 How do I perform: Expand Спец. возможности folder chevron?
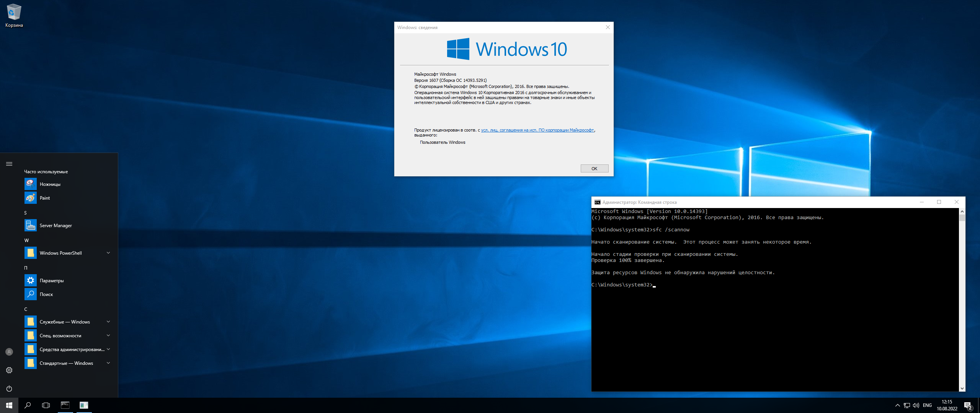(108, 335)
